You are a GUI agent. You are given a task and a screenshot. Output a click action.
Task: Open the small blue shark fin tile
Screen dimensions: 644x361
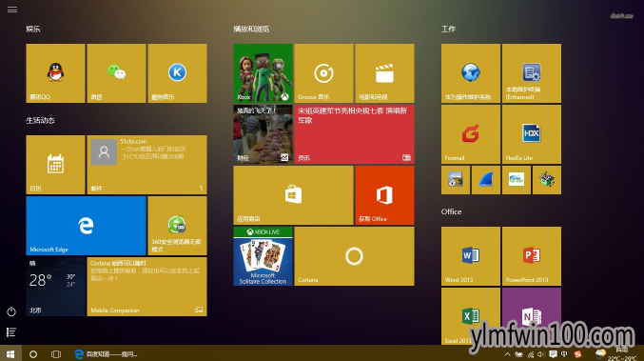(x=486, y=180)
